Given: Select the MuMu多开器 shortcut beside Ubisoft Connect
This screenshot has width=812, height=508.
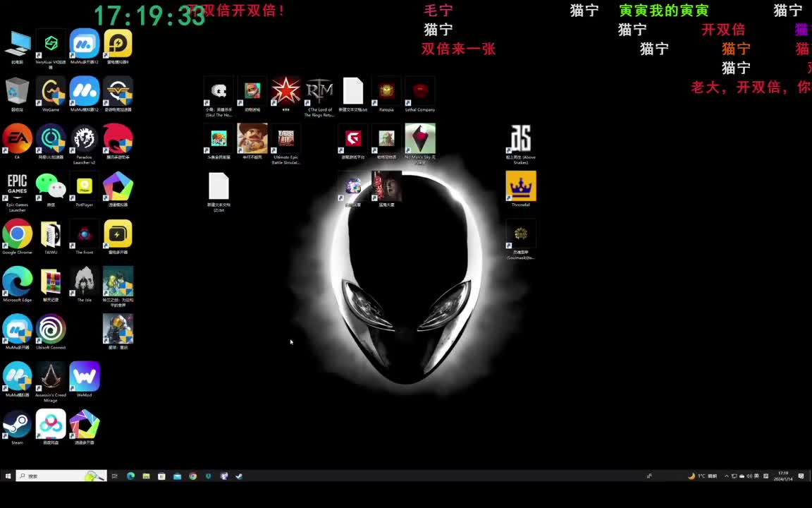Looking at the screenshot, I should (17, 331).
